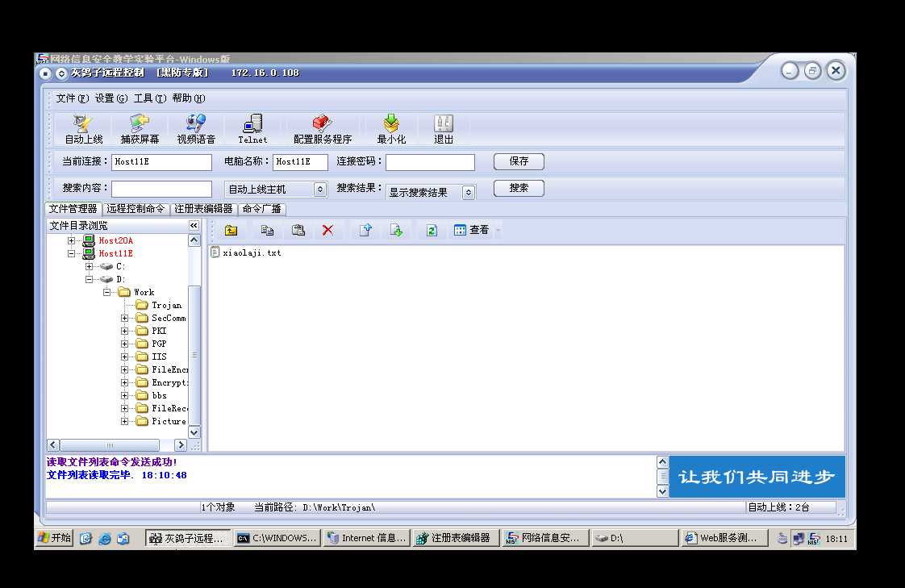
Task: Click round stop button in title bar
Action: click(46, 73)
